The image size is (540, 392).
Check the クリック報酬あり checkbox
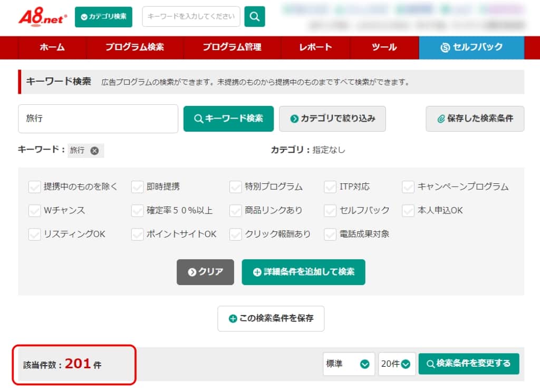point(236,234)
